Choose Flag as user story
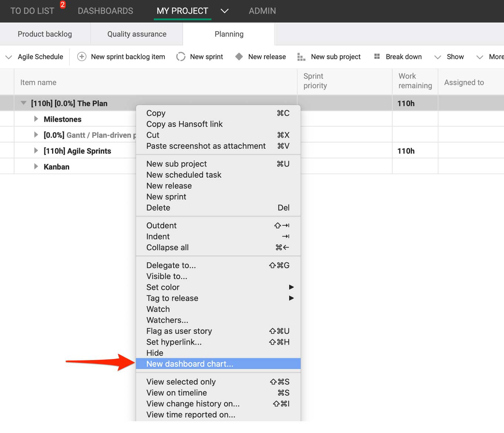 pyautogui.click(x=218, y=331)
